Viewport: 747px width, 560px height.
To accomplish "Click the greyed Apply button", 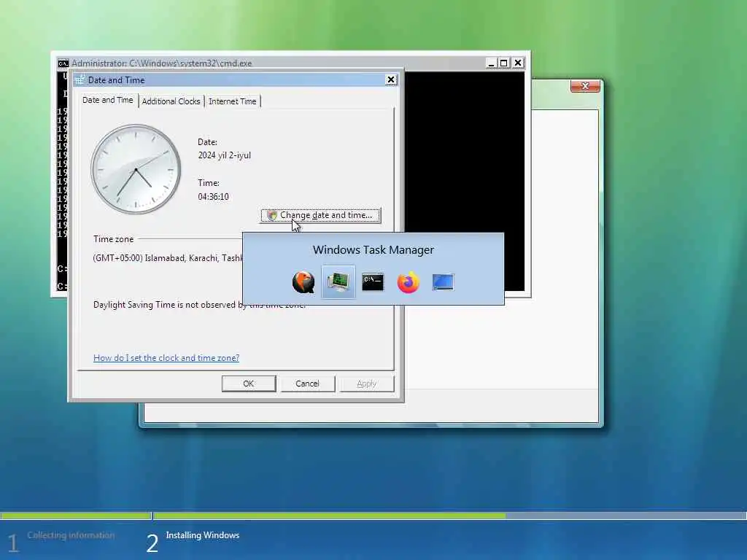I will pos(366,384).
